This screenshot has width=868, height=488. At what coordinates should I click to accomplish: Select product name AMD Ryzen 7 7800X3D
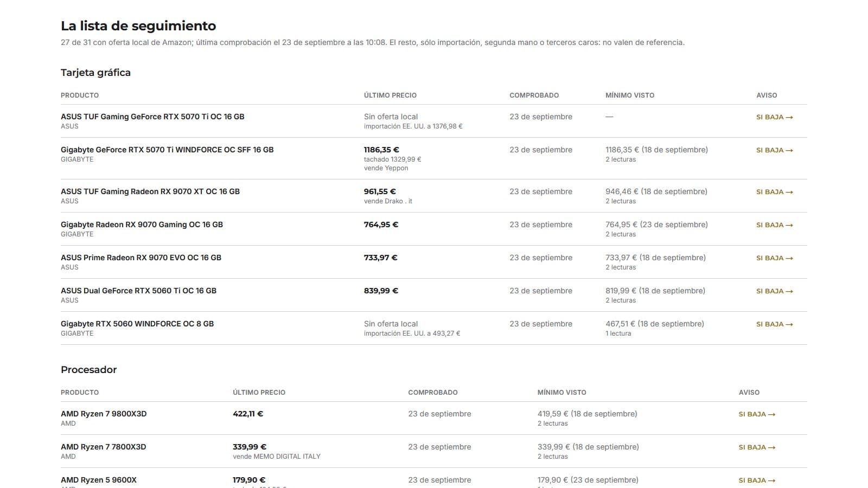[103, 447]
